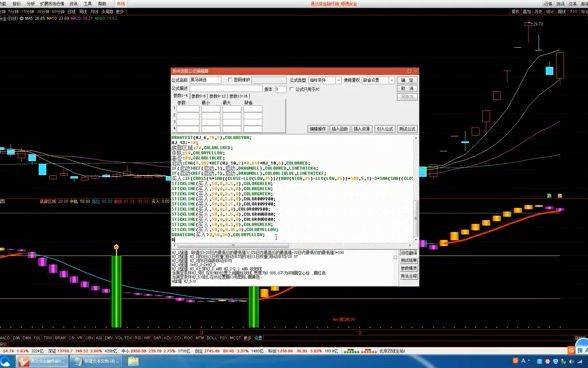Click the orange input method tray icon

[515, 361]
